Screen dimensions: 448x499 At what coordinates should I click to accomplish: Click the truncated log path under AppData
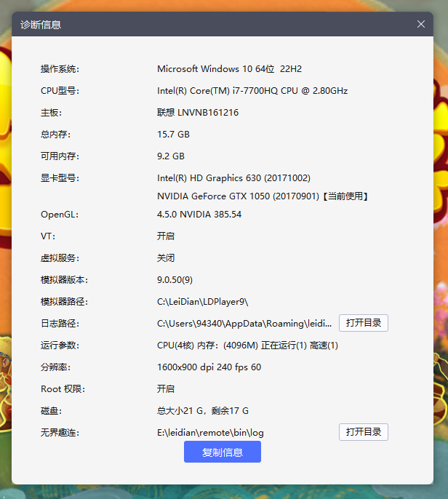coord(244,323)
